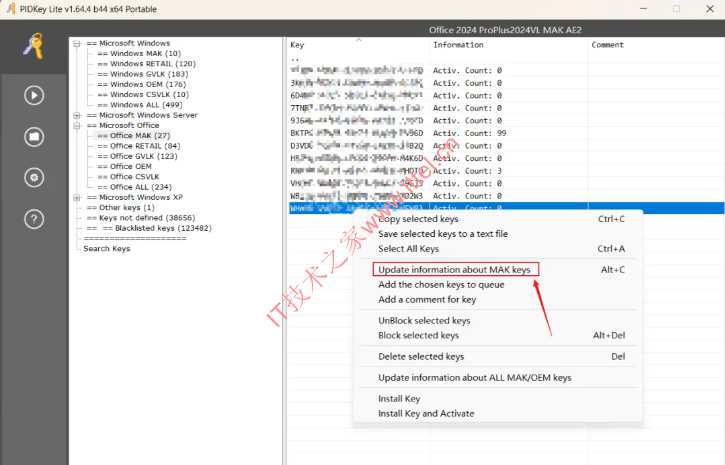Select key row starting with WB

click(x=506, y=196)
